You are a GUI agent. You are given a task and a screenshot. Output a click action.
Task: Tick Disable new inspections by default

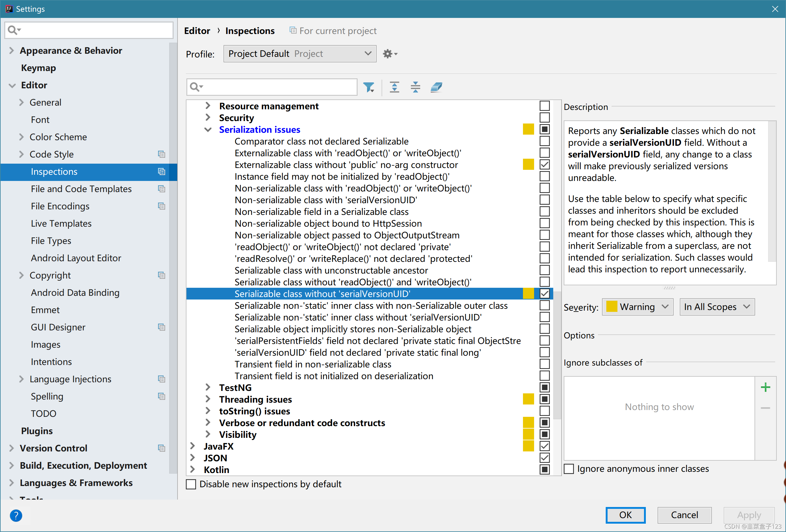click(191, 484)
